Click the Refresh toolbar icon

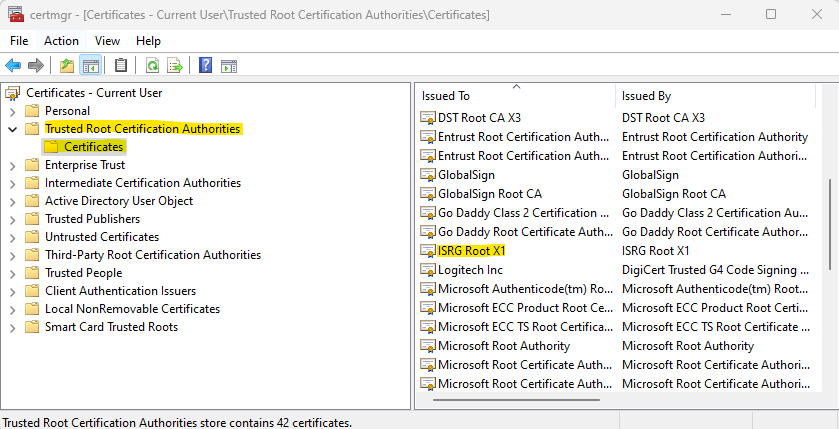tap(152, 66)
